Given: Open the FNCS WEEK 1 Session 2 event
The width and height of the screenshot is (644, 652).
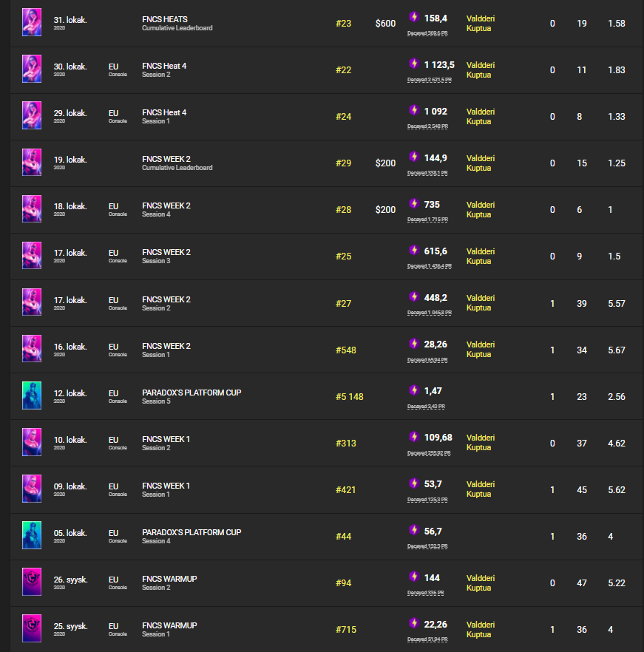Looking at the screenshot, I should [x=166, y=444].
